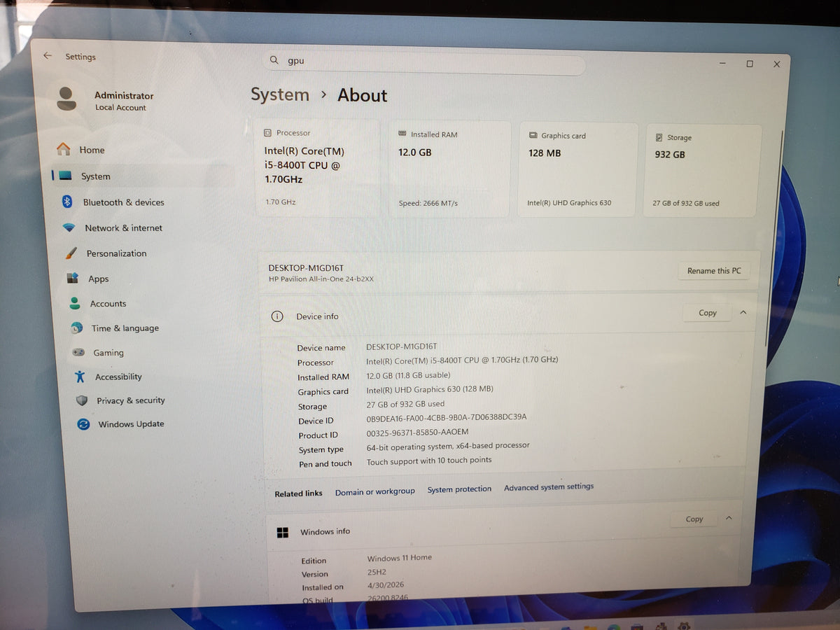Click the Storage drive icon
Screen dimensions: 840x630
[x=659, y=138]
